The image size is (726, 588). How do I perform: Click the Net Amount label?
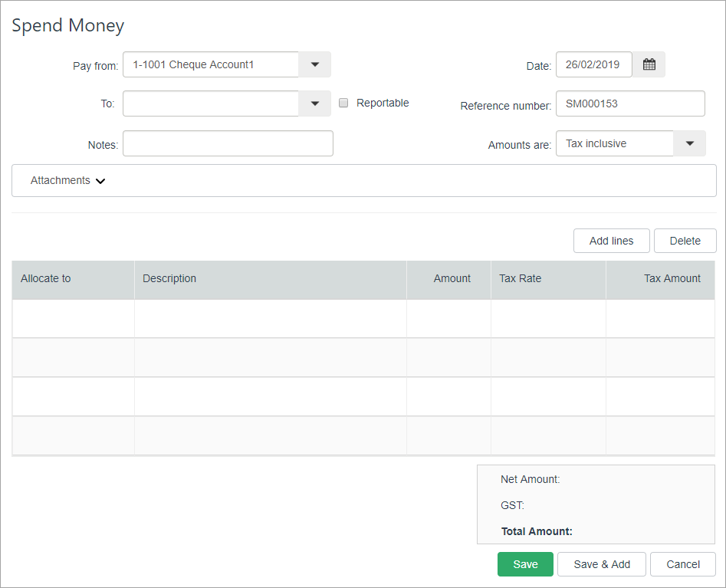click(531, 479)
